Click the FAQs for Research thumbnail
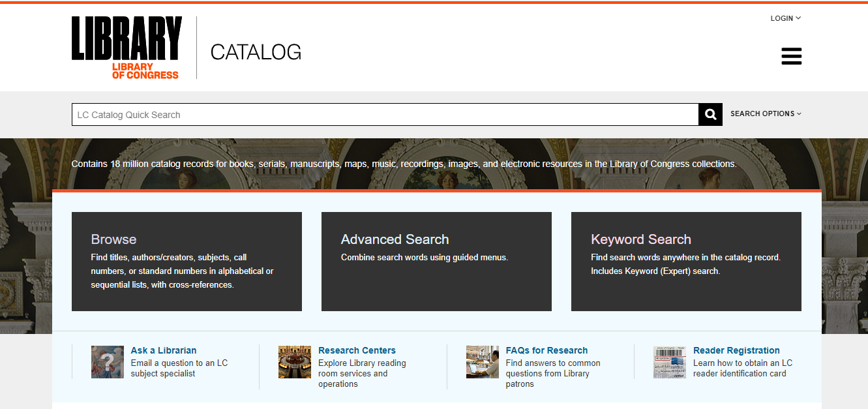The height and width of the screenshot is (409, 868). (x=483, y=362)
